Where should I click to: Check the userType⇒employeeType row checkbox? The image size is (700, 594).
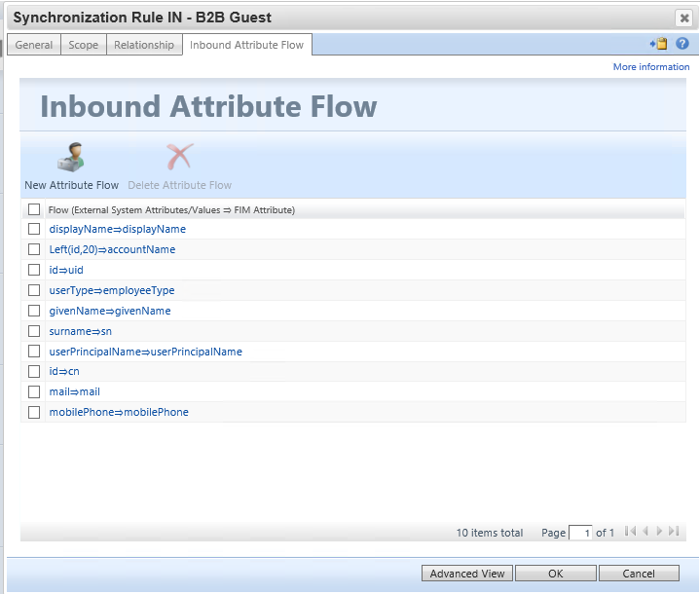34,290
